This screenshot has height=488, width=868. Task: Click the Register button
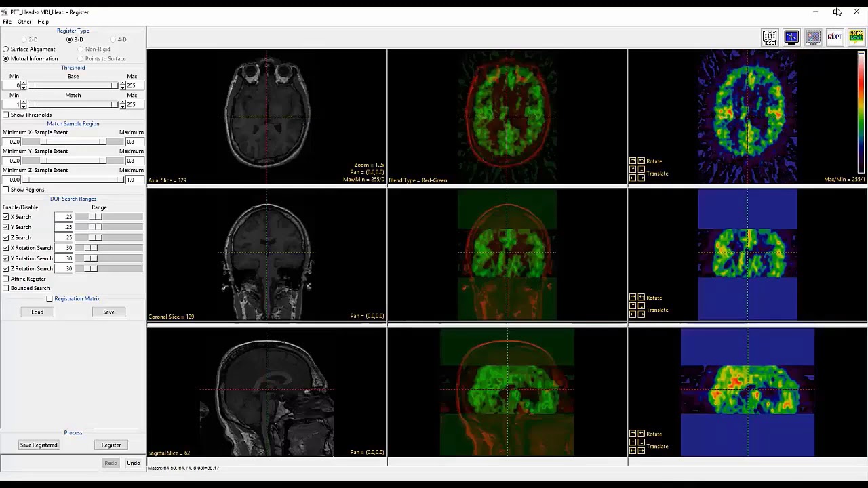[111, 445]
